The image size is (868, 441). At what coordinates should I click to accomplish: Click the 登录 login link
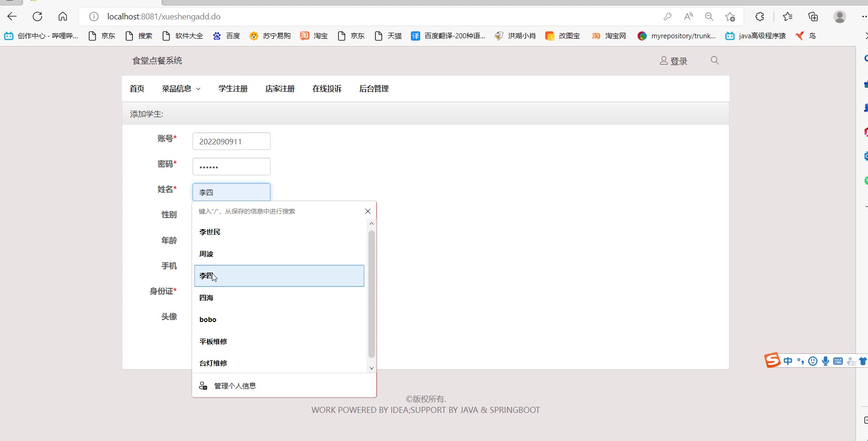674,61
